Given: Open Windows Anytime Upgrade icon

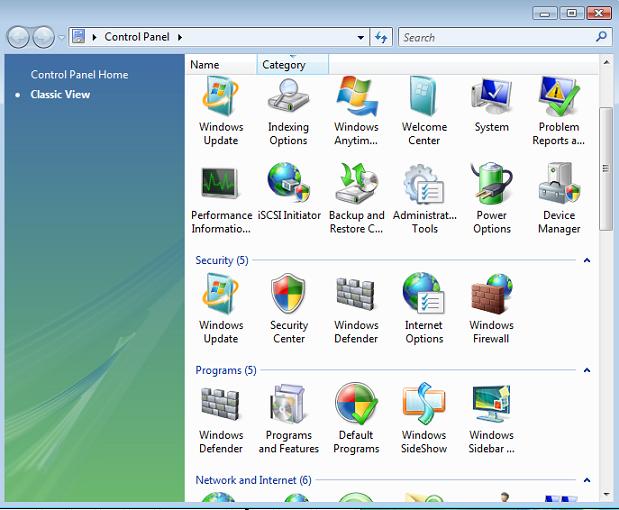Looking at the screenshot, I should point(356,112).
